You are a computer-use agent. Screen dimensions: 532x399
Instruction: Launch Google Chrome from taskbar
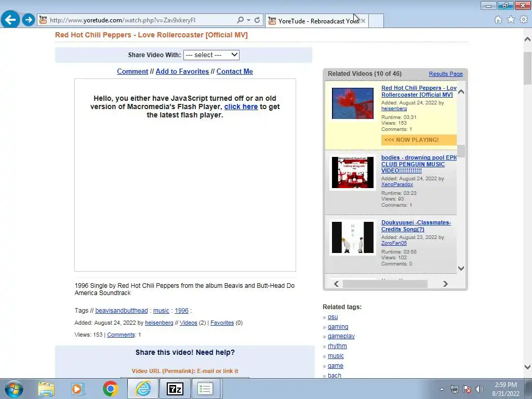[x=110, y=389]
